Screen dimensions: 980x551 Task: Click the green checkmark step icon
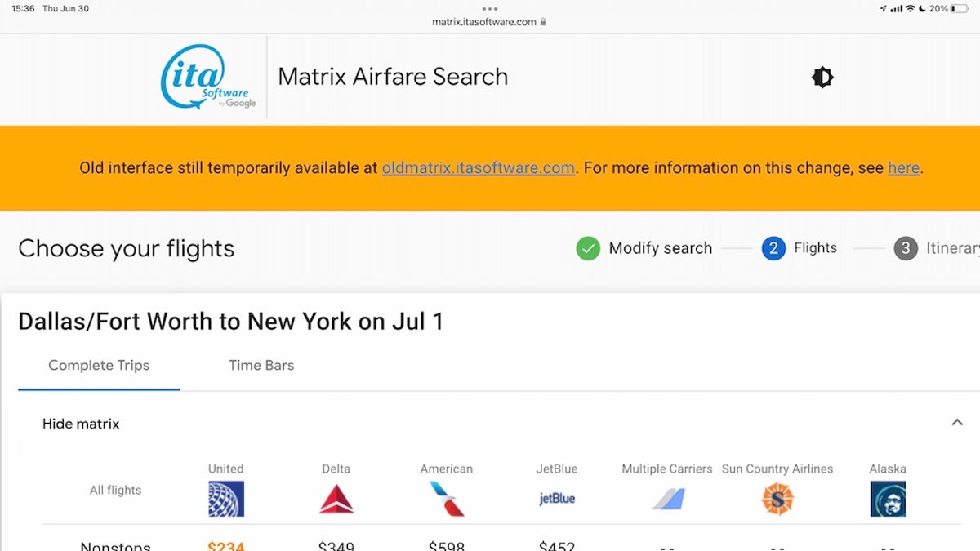click(x=588, y=248)
